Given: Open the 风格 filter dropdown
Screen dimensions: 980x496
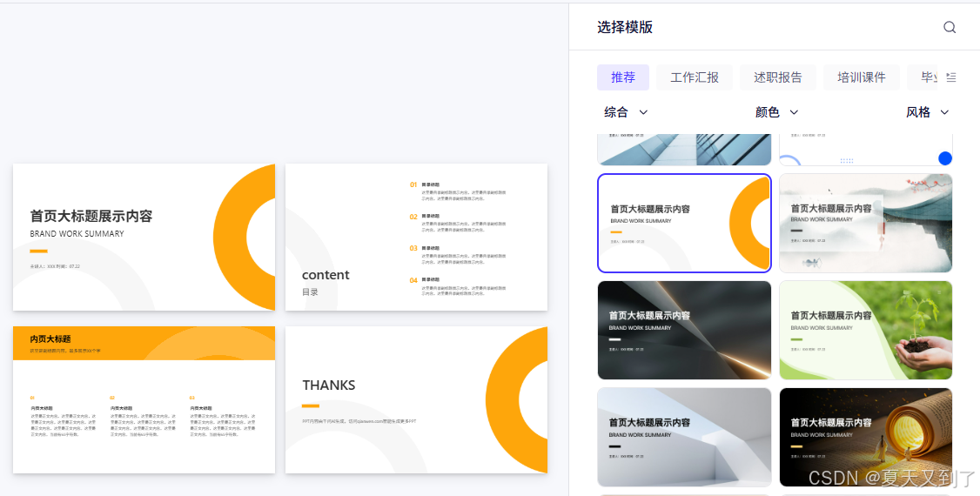Looking at the screenshot, I should pos(928,112).
